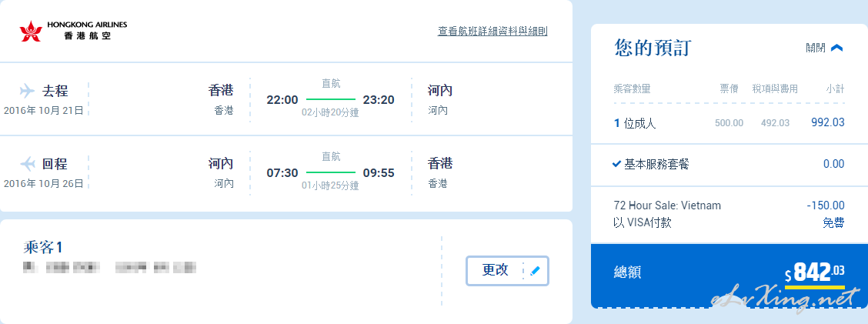Click the green direct flight line for outbound

pos(330,100)
